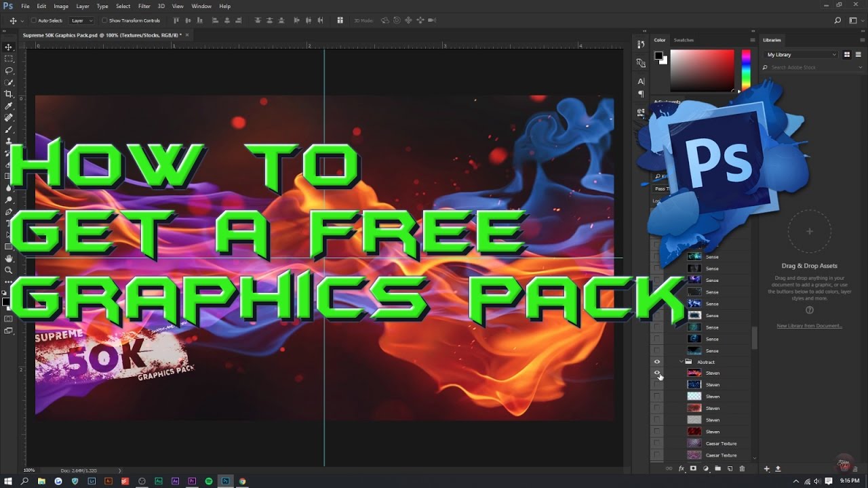The image size is (868, 488).
Task: Select the Lasso tool
Action: [9, 70]
